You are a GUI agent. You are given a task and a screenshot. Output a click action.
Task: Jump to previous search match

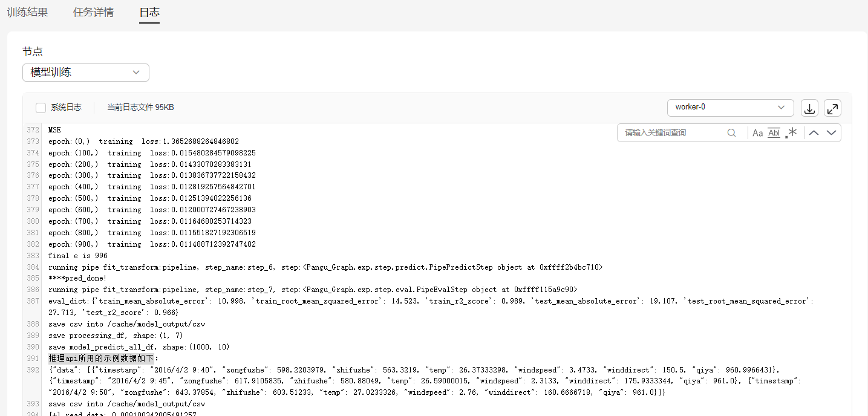pyautogui.click(x=814, y=133)
